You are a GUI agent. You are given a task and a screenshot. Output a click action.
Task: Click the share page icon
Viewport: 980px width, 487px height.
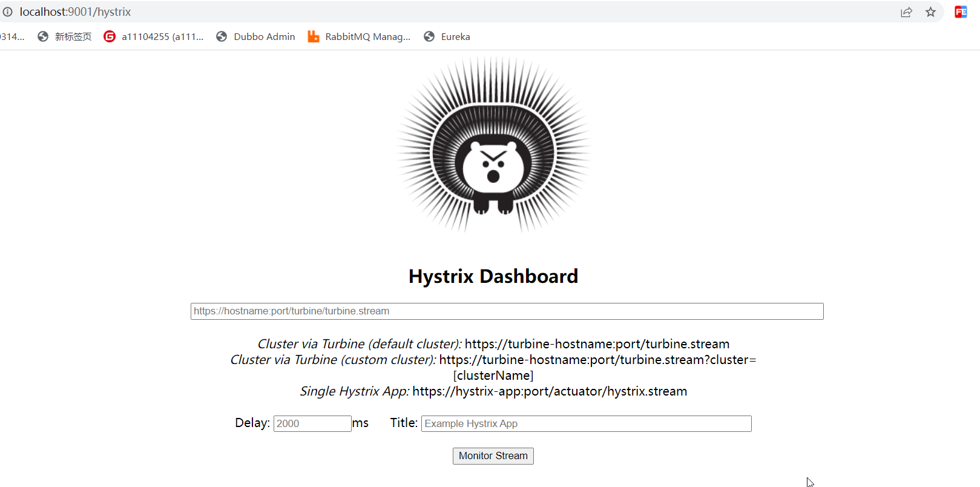coord(906,12)
